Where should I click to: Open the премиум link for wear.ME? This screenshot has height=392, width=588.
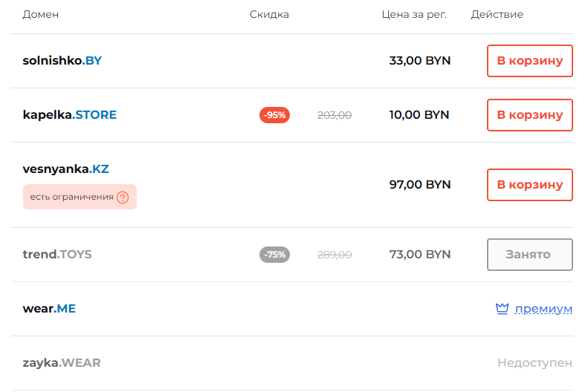tap(543, 309)
